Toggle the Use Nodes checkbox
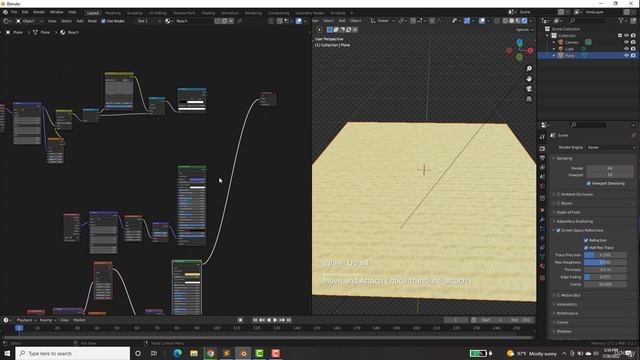The height and width of the screenshot is (360, 640). click(103, 21)
